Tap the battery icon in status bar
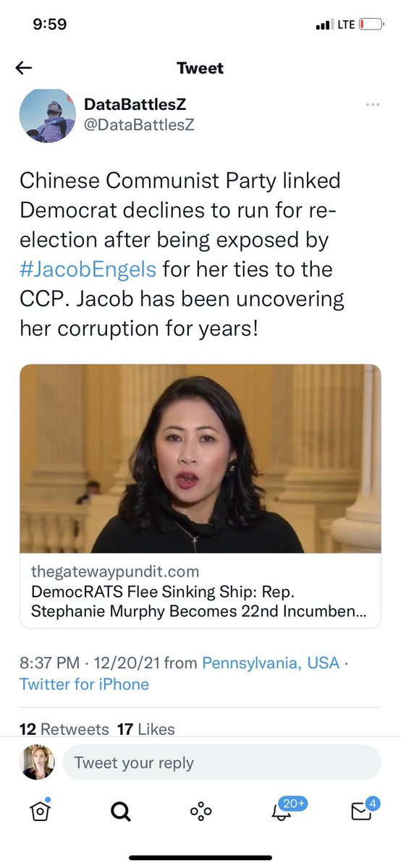This screenshot has height=868, width=401. [x=371, y=25]
